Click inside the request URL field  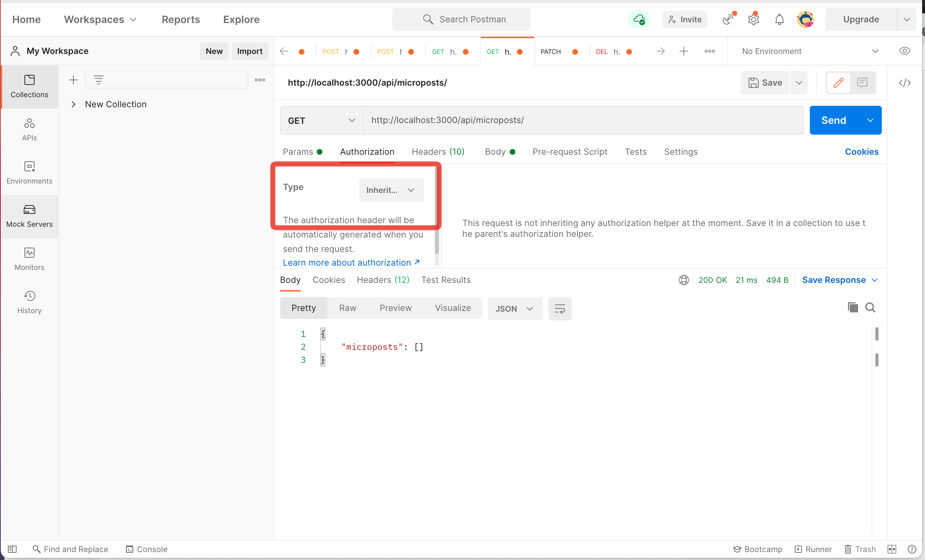coord(525,120)
